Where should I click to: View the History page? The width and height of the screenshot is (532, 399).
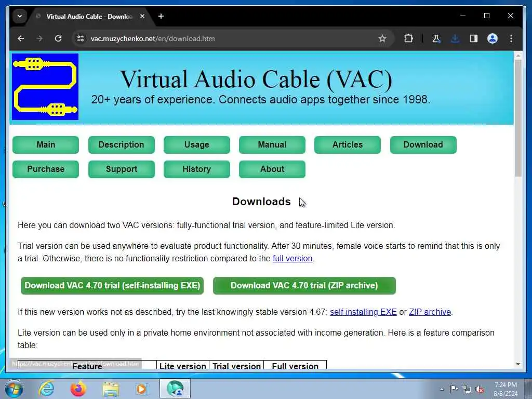coord(197,169)
